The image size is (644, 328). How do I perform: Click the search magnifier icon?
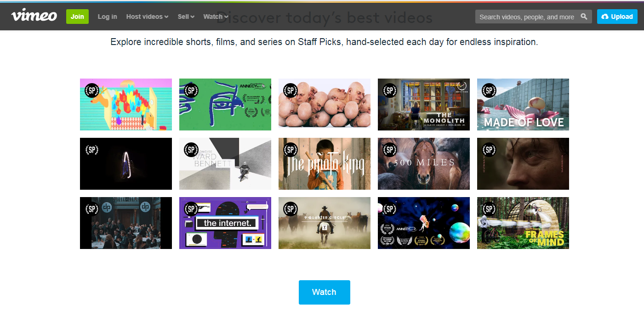584,17
